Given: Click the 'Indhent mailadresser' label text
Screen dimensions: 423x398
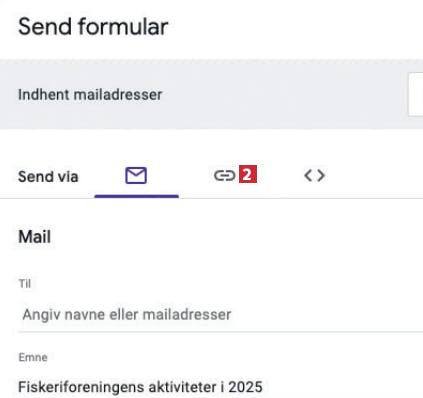Looking at the screenshot, I should point(90,95).
